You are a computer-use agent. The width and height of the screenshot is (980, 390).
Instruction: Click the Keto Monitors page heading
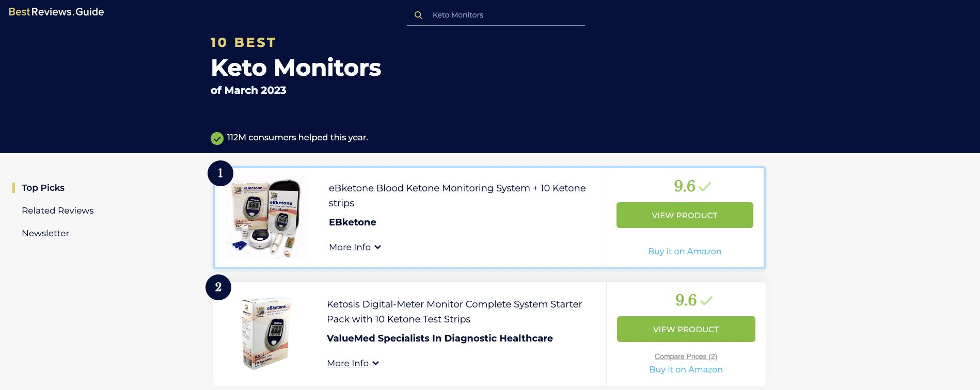pyautogui.click(x=296, y=68)
